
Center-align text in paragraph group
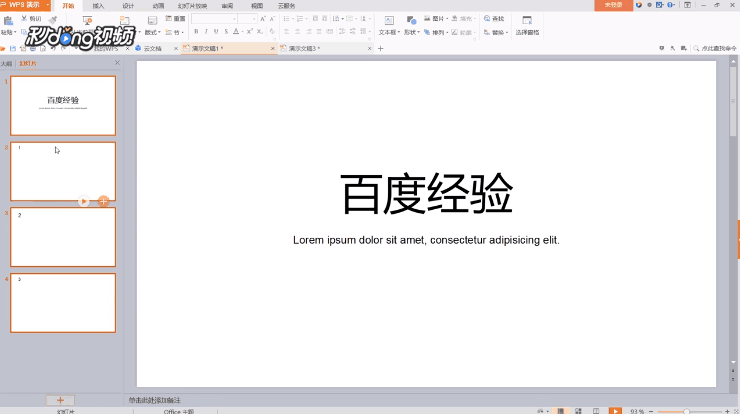click(298, 32)
